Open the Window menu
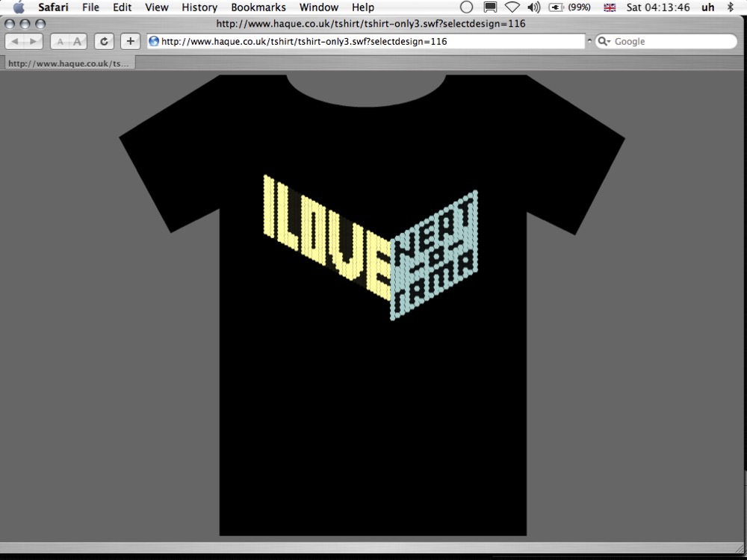This screenshot has height=560, width=747. [x=319, y=7]
